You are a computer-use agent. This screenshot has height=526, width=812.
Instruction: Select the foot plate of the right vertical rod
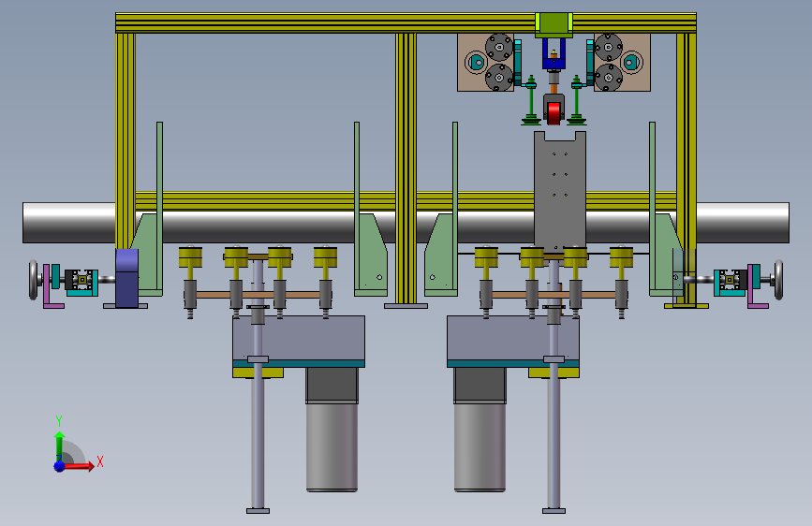pyautogui.click(x=554, y=511)
